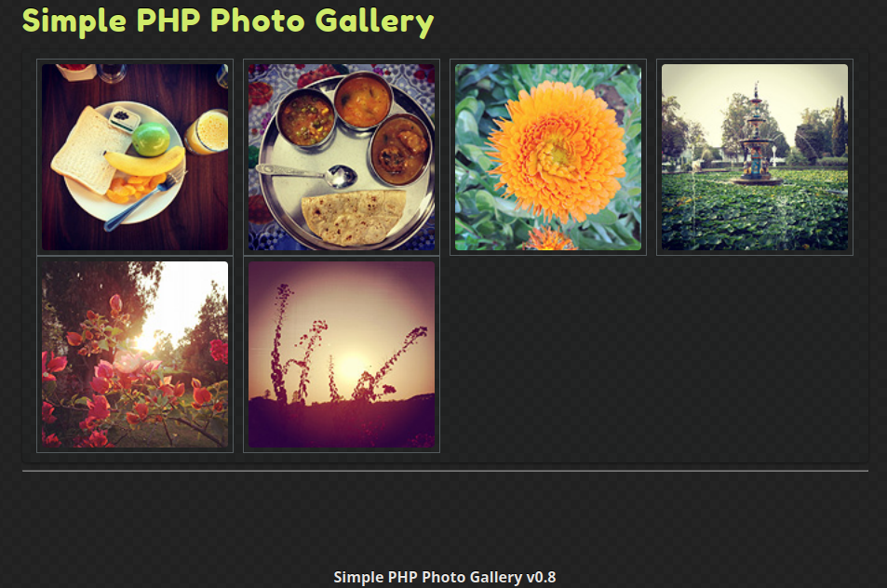Click the fountain tower in garden photo
This screenshot has width=887, height=588.
(757, 133)
